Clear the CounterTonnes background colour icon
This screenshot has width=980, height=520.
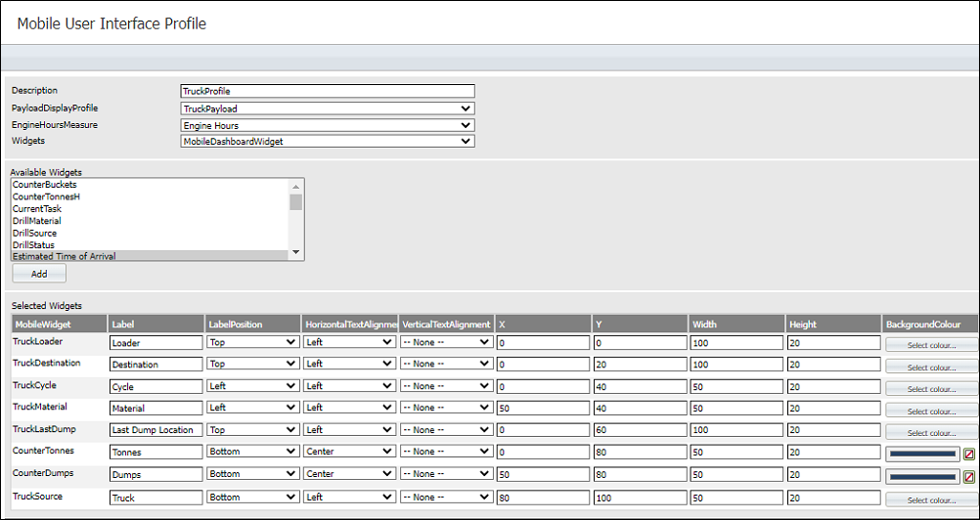pyautogui.click(x=969, y=455)
